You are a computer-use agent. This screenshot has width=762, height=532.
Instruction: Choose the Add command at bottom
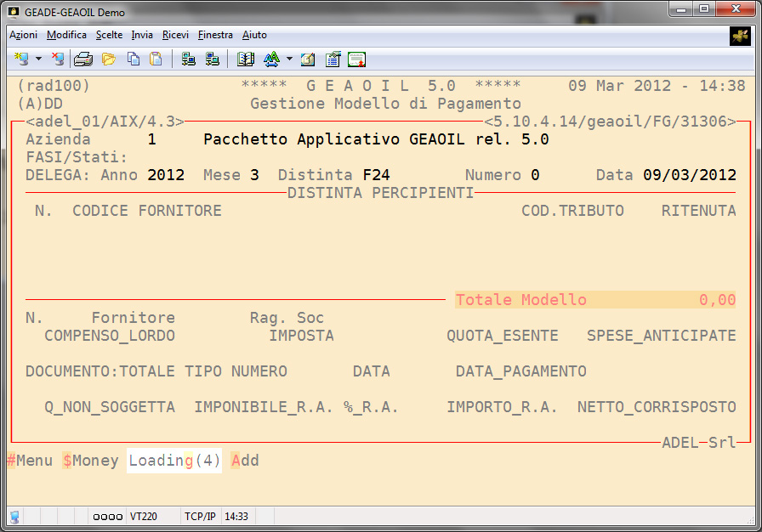click(x=245, y=461)
